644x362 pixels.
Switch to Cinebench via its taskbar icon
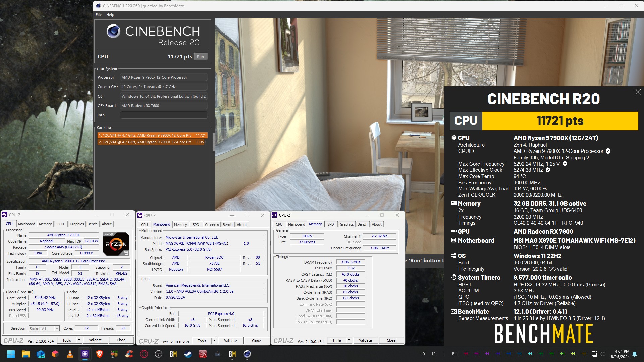point(247,354)
